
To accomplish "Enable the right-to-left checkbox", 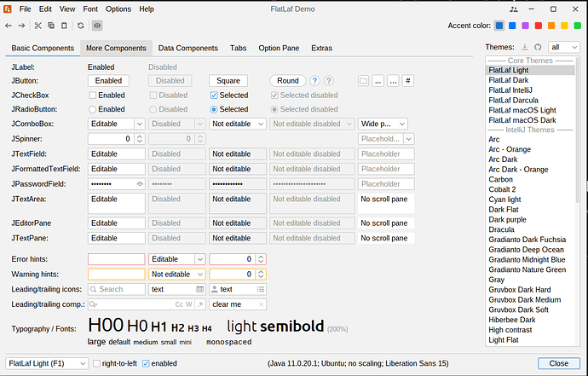I will click(x=97, y=363).
